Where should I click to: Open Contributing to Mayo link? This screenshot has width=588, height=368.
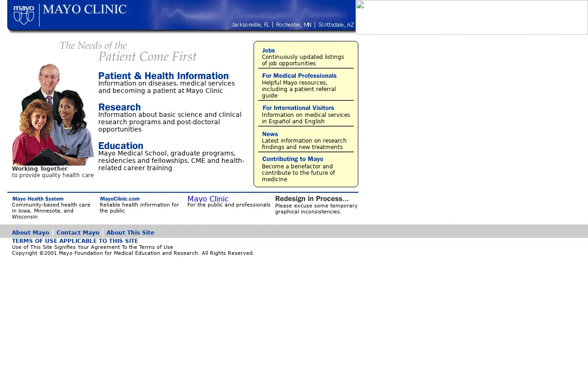[x=293, y=159]
